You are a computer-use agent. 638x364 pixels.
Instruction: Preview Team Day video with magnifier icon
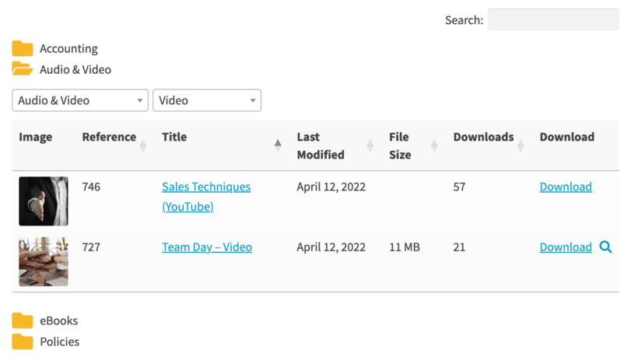click(x=605, y=247)
